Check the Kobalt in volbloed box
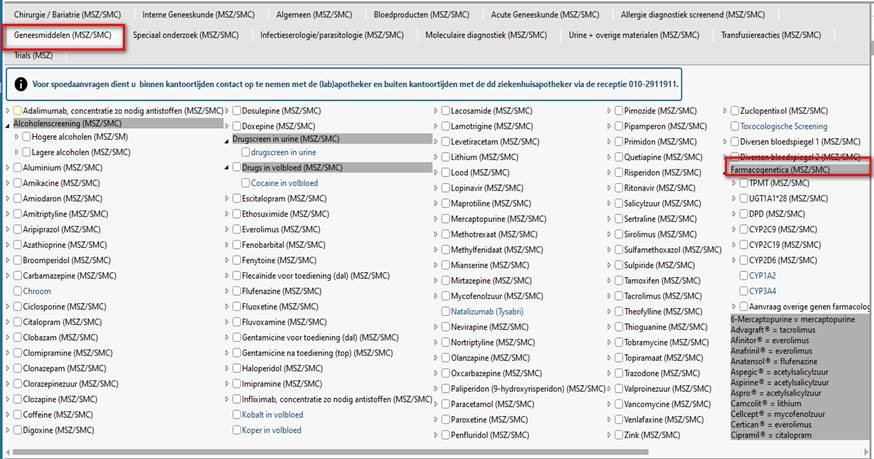The height and width of the screenshot is (459, 874). click(237, 414)
